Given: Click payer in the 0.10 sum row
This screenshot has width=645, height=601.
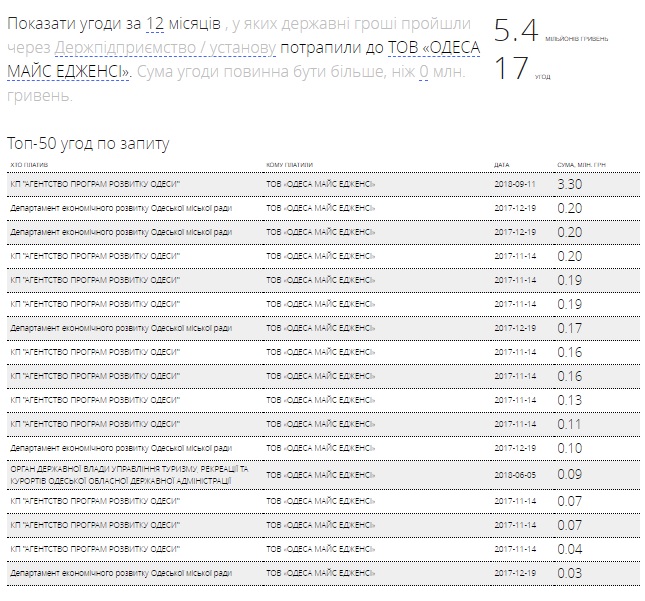Looking at the screenshot, I should click(121, 448).
